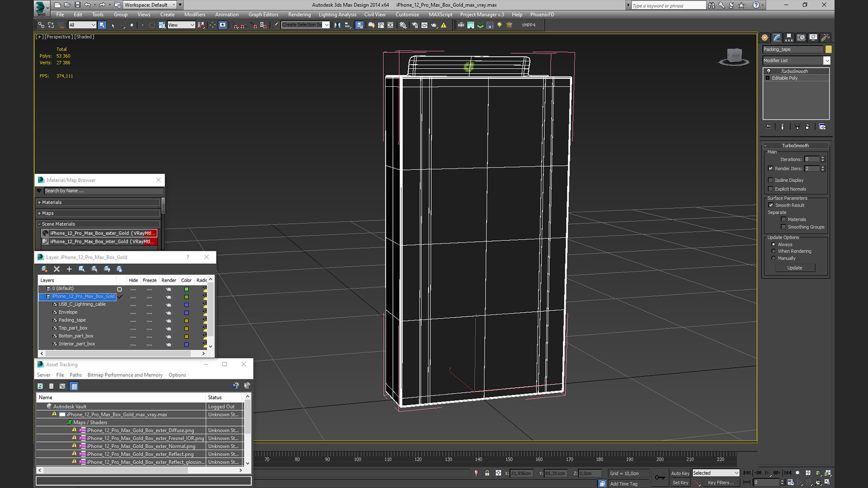Click Configure Modifier Sets icon
Screen dimensions: 868x488
pyautogui.click(x=822, y=127)
